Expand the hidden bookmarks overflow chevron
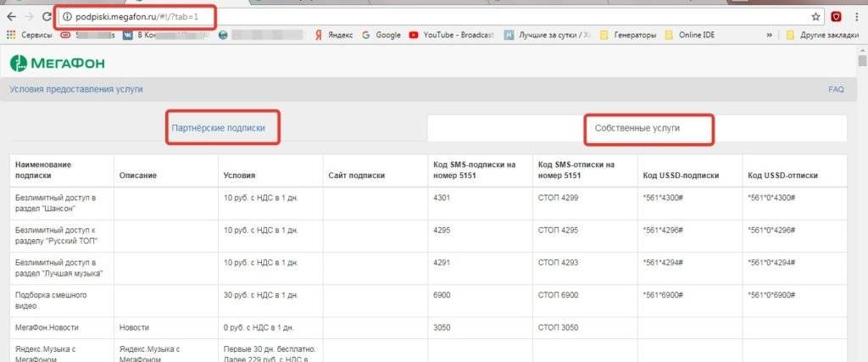This screenshot has height=362, width=868. point(769,36)
